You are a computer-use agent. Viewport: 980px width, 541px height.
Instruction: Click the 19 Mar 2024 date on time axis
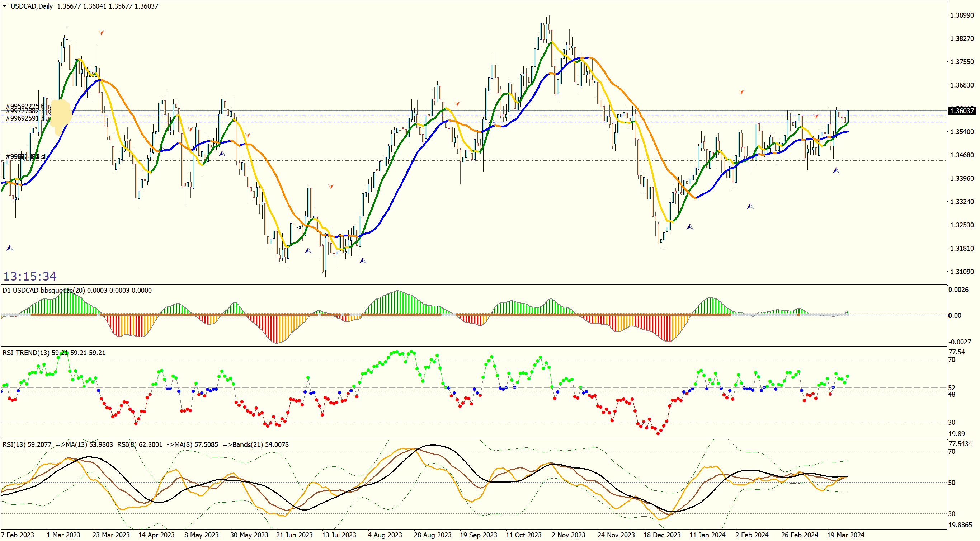click(845, 535)
